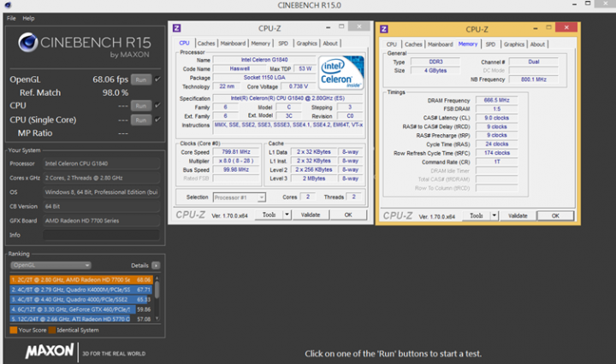Click the NB Frequency value 800.1 MHz
The width and height of the screenshot is (616, 364).
point(534,79)
